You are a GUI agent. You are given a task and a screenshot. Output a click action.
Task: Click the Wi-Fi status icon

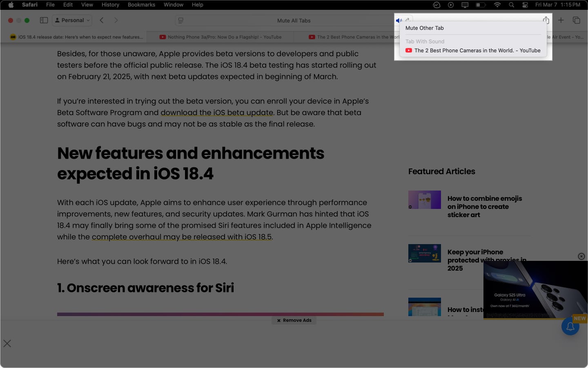(x=497, y=5)
